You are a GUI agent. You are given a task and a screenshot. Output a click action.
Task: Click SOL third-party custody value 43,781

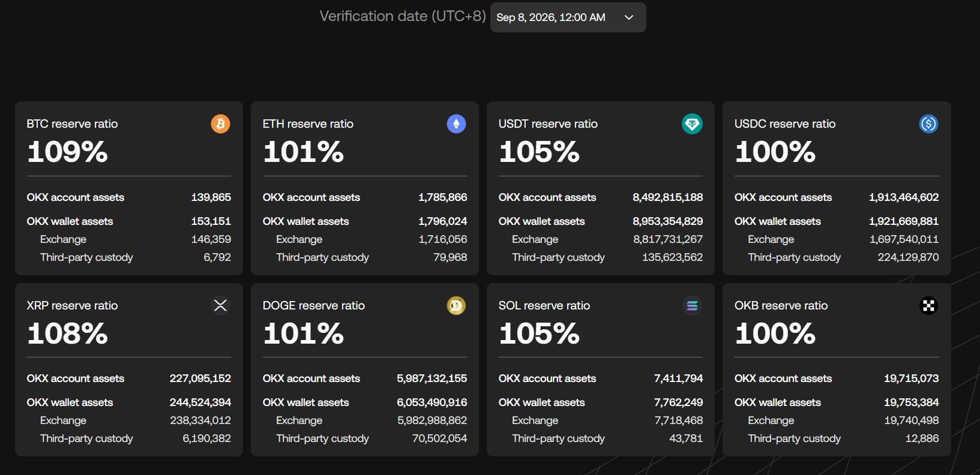coord(686,438)
